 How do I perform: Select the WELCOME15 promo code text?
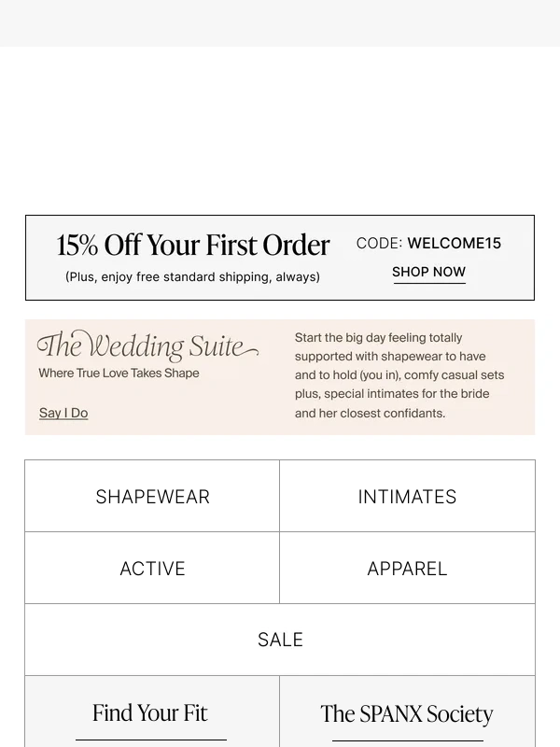click(455, 243)
